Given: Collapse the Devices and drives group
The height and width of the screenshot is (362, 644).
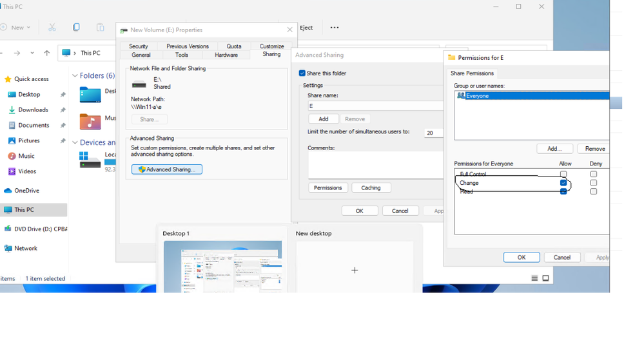Looking at the screenshot, I should tap(75, 142).
